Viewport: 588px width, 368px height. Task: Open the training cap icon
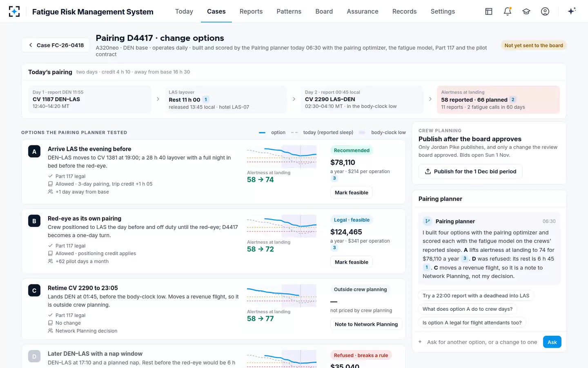coord(526,11)
